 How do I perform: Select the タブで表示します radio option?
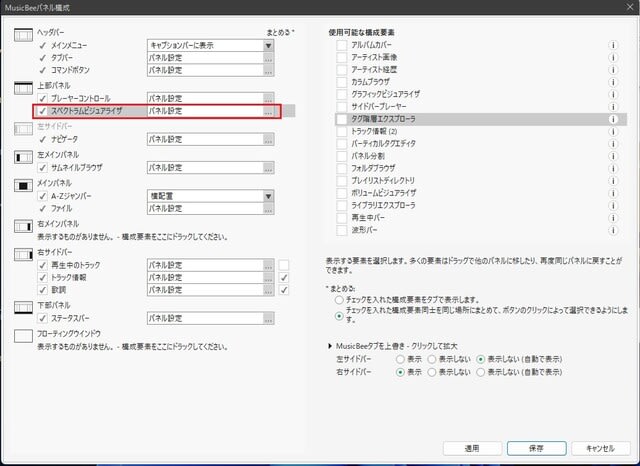339,300
